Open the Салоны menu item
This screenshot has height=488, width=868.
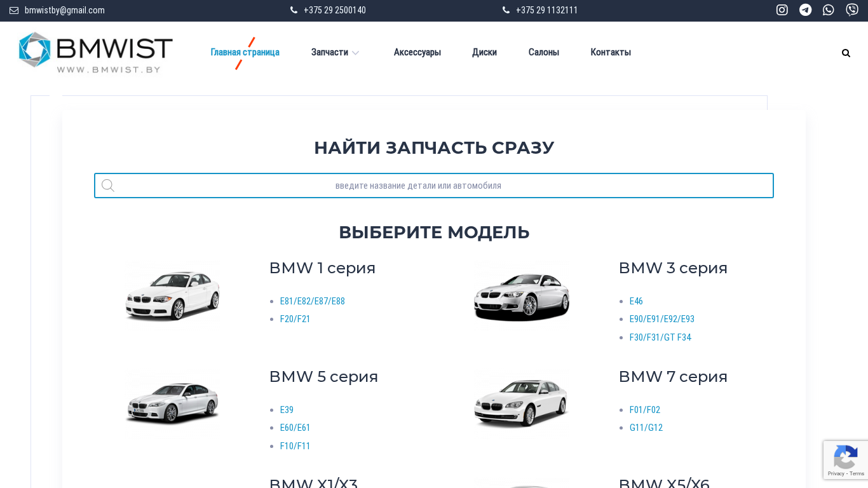[544, 52]
